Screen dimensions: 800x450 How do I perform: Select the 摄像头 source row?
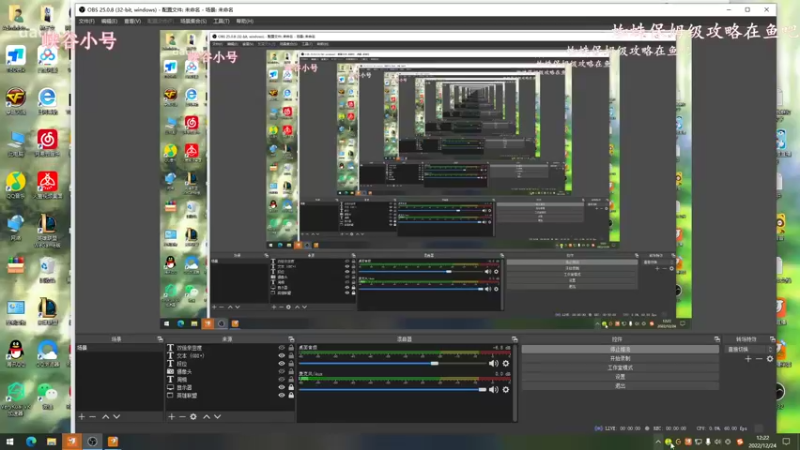[x=231, y=371]
